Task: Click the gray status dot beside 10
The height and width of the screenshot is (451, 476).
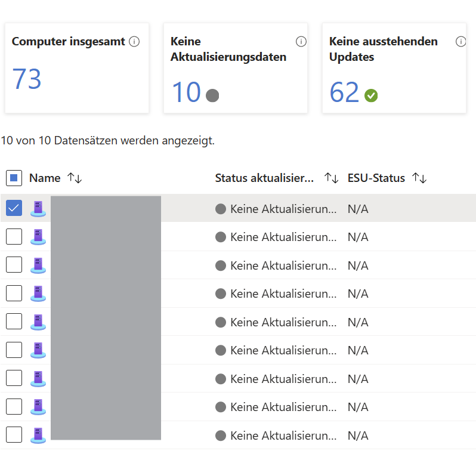Action: click(212, 95)
